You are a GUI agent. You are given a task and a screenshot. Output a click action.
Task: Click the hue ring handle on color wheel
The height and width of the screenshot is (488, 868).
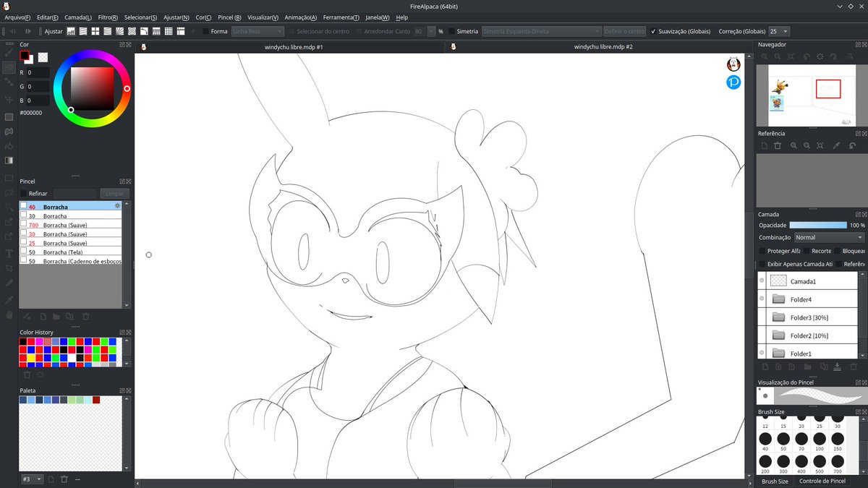pyautogui.click(x=127, y=88)
